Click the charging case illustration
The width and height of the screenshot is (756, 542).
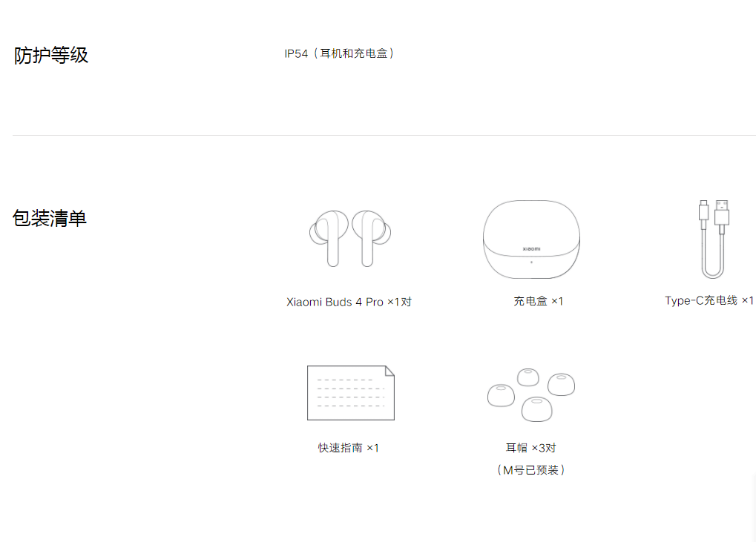[x=531, y=239]
